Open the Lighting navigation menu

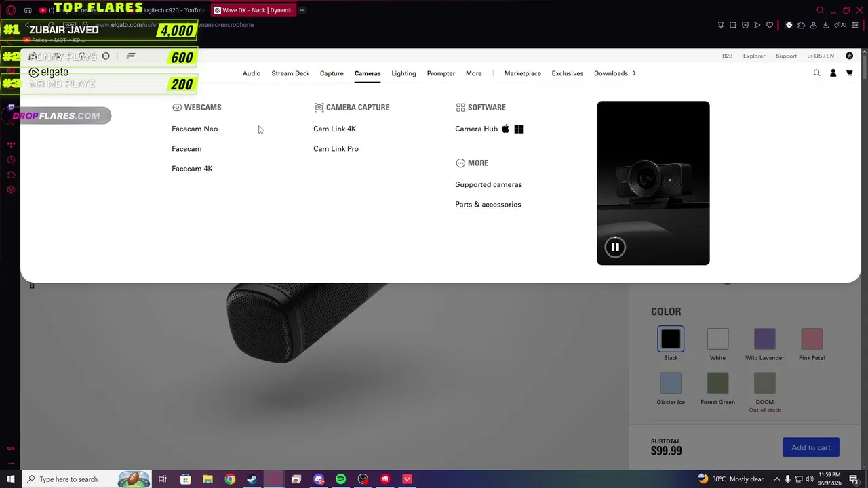[403, 73]
